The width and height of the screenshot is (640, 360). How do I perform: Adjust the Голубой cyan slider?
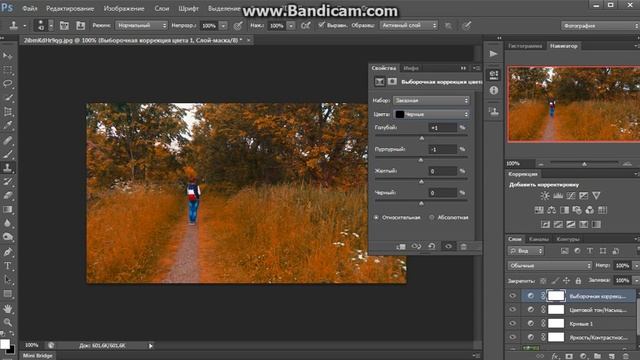coord(422,138)
